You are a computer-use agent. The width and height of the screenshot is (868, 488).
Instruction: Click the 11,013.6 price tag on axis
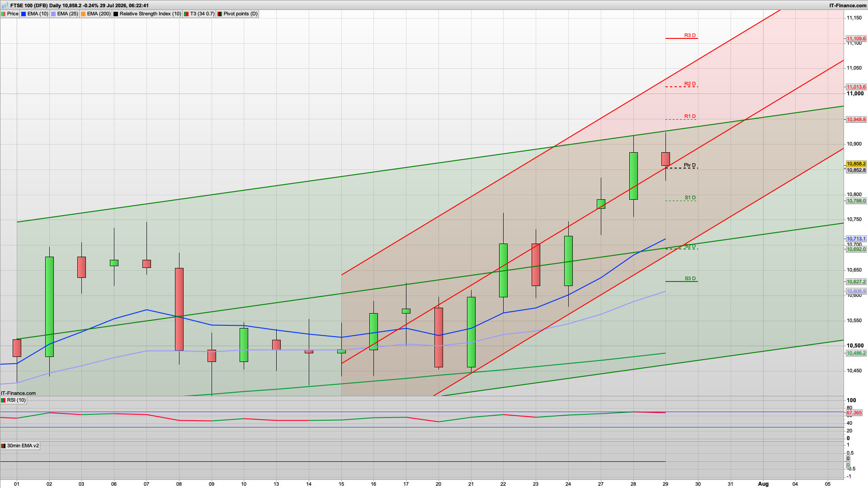pos(856,87)
